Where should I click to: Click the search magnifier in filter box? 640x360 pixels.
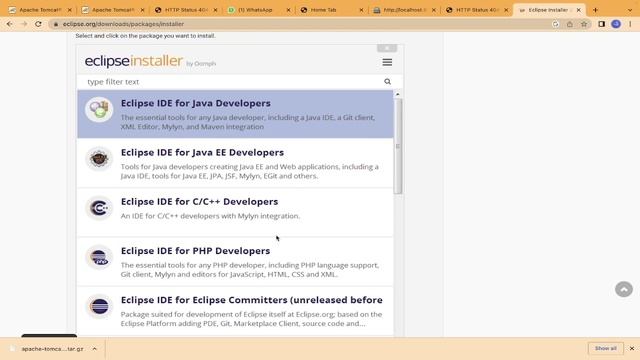click(x=387, y=82)
